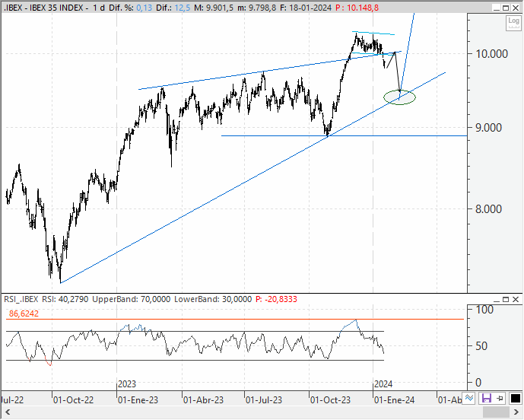
Task: Minimize the IBEX 35 chart pane
Action: pyautogui.click(x=497, y=8)
